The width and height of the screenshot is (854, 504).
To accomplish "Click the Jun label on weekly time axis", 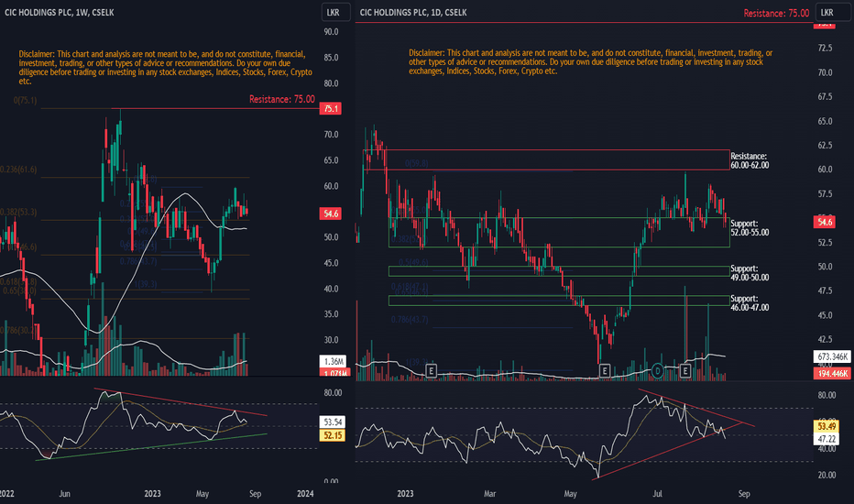I will [64, 494].
